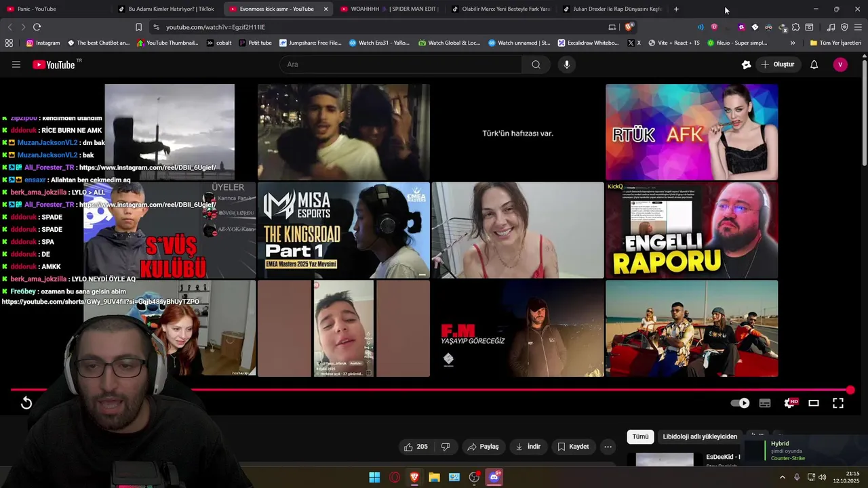The height and width of the screenshot is (488, 868).
Task: Open the Tüm Yer İşaretleri bookmarks folder
Action: (835, 43)
